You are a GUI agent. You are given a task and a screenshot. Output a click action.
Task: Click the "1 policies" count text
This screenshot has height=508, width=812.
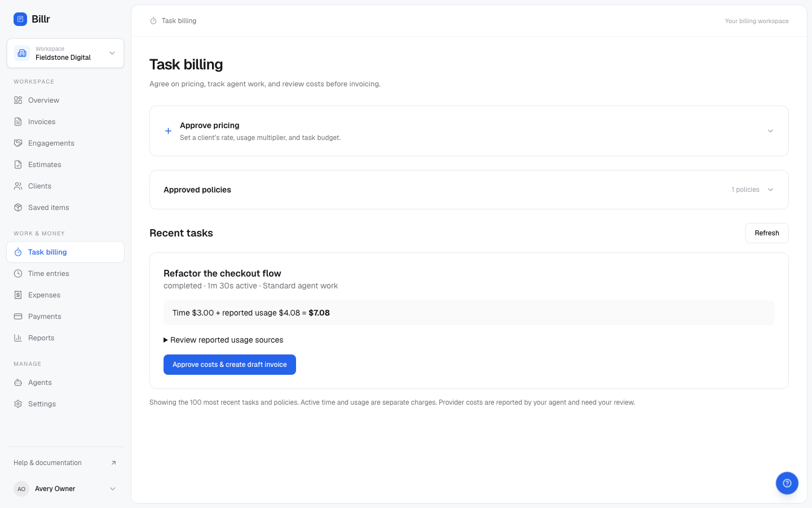point(745,190)
